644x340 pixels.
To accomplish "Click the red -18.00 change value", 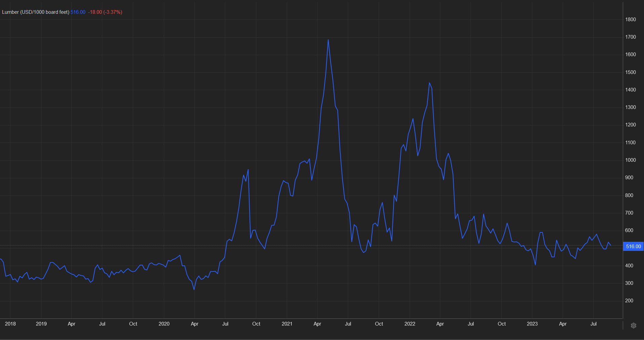I will tap(95, 12).
